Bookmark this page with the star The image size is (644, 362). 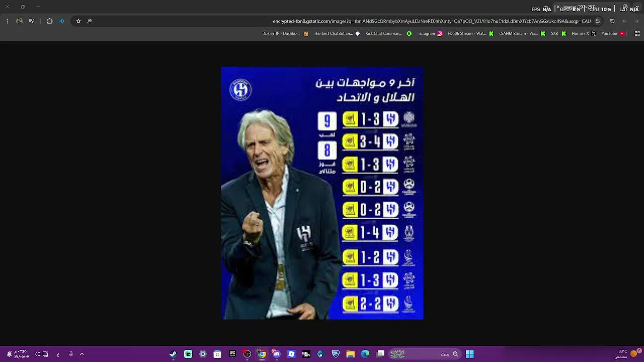click(x=78, y=21)
